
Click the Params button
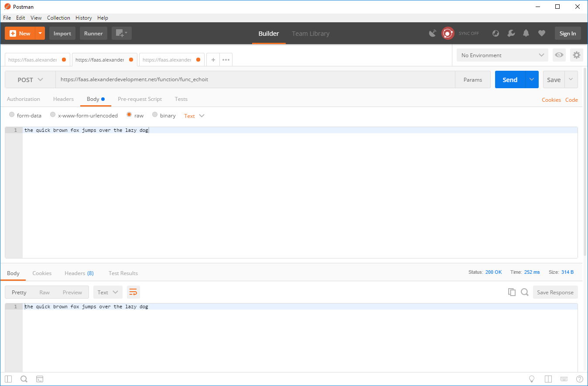[x=473, y=80]
